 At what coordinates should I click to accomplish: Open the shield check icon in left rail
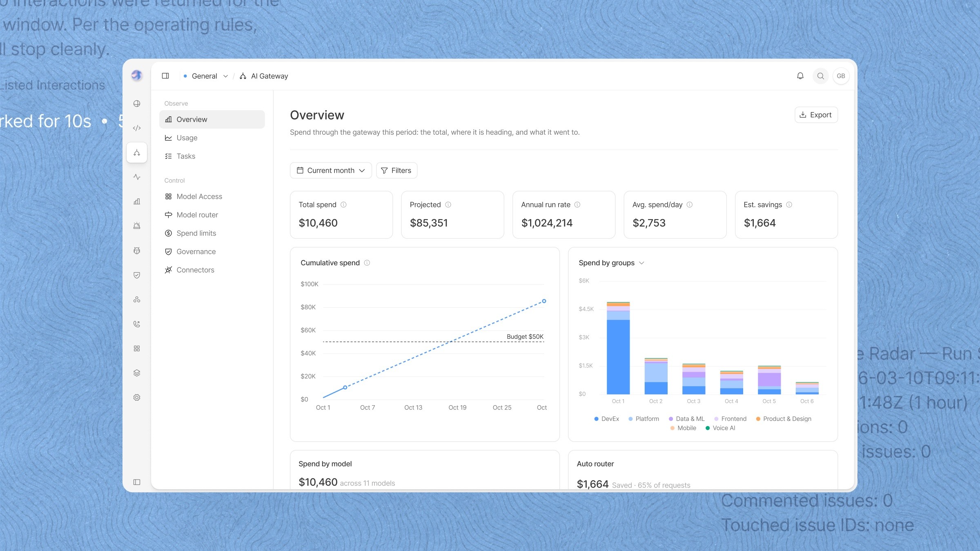point(137,275)
